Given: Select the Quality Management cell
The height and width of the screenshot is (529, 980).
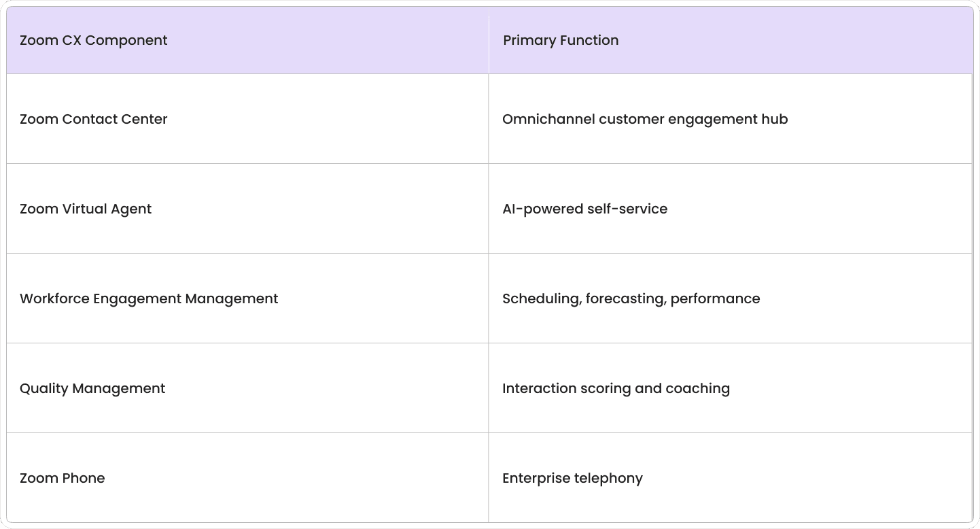Looking at the screenshot, I should [247, 388].
